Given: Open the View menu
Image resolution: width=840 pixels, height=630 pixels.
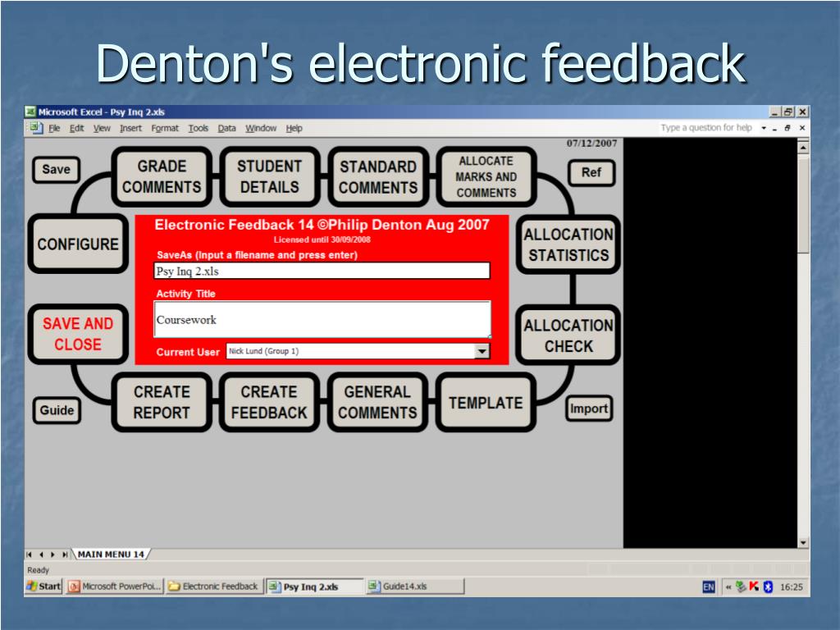Looking at the screenshot, I should 102,128.
